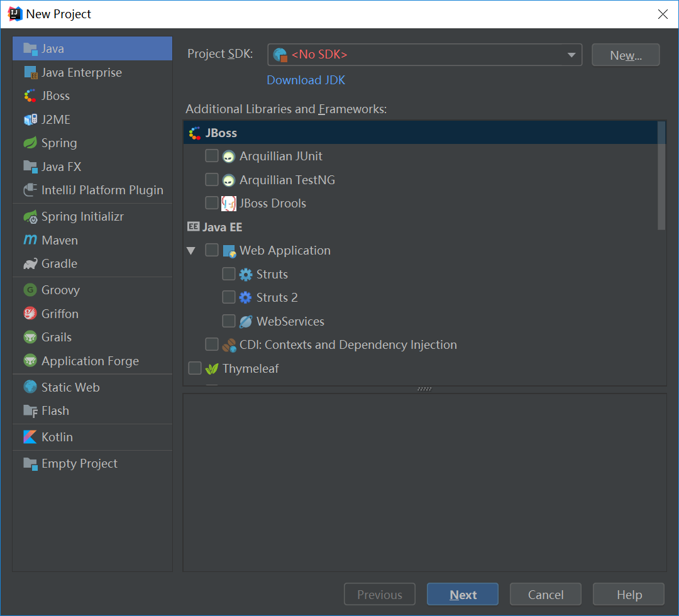
Task: Click the JBoss sidebar icon
Action: 30,96
